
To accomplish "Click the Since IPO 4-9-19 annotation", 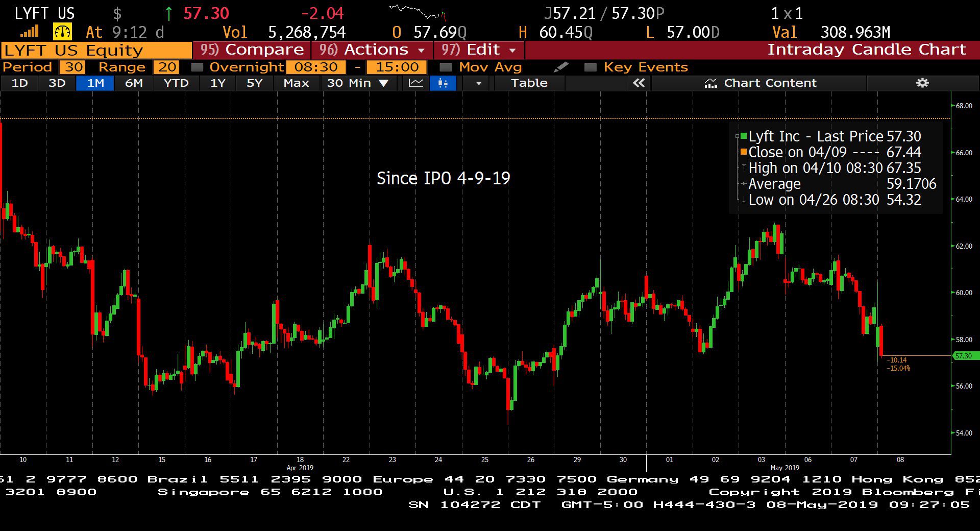I will 443,178.
